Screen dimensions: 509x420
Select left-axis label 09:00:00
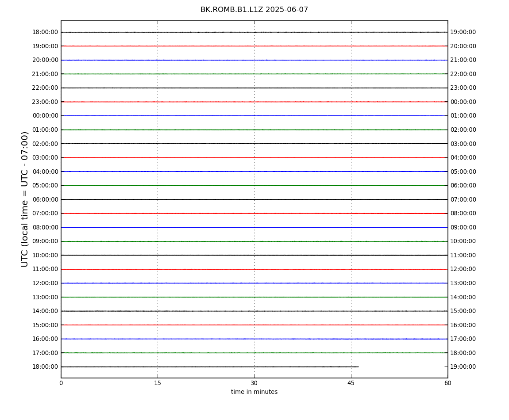click(x=45, y=241)
